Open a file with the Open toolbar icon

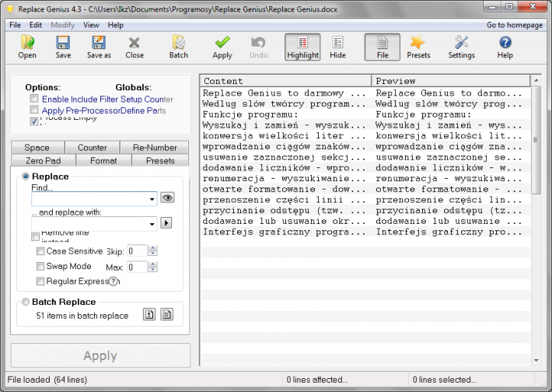[27, 47]
